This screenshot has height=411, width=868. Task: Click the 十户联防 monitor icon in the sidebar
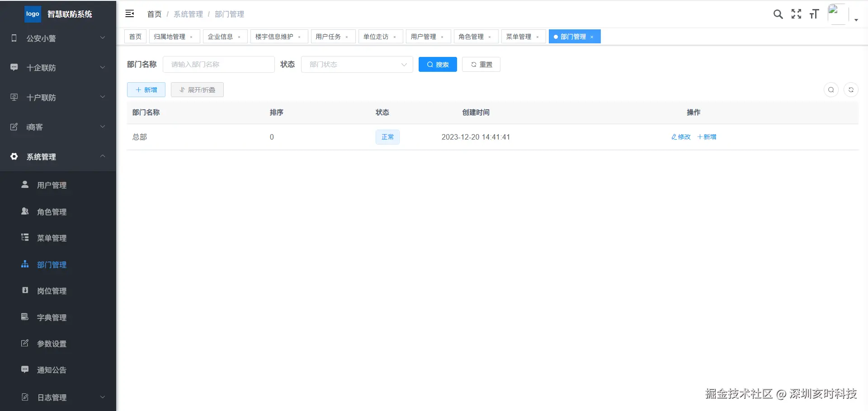coord(14,97)
